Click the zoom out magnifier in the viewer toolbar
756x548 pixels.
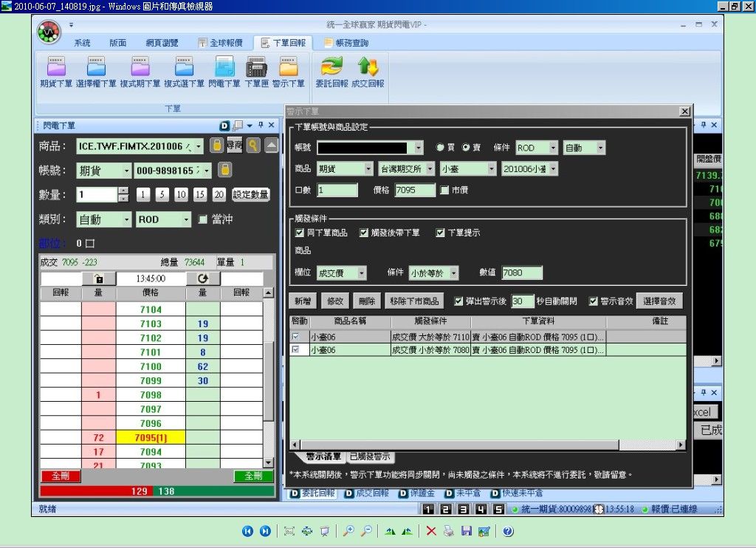tap(366, 531)
